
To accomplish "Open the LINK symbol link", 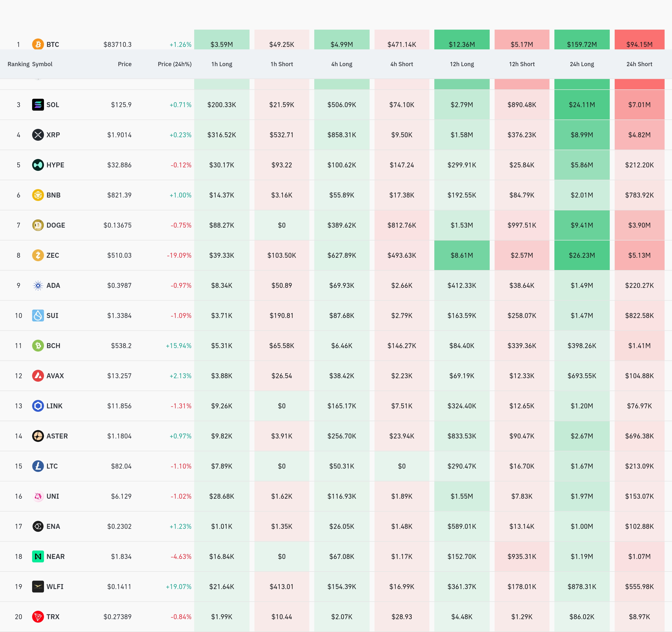I will [54, 406].
